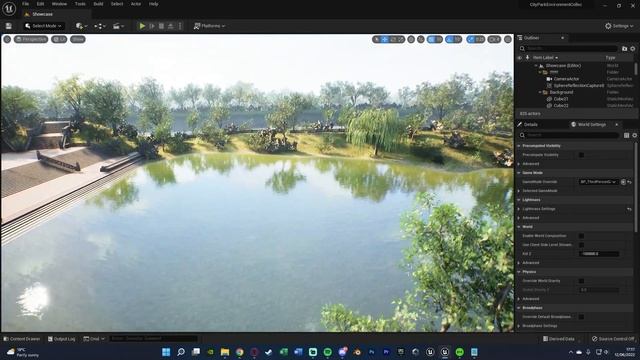Add new folder in Outliner
Viewport: 640px width, 360px height.
point(624,49)
